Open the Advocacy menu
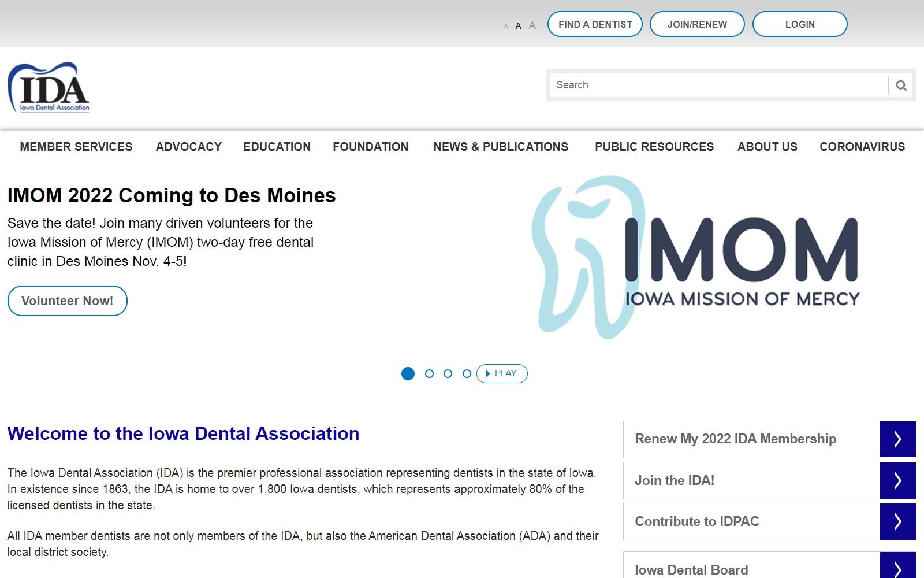Screen dimensions: 924x578 click(x=189, y=147)
